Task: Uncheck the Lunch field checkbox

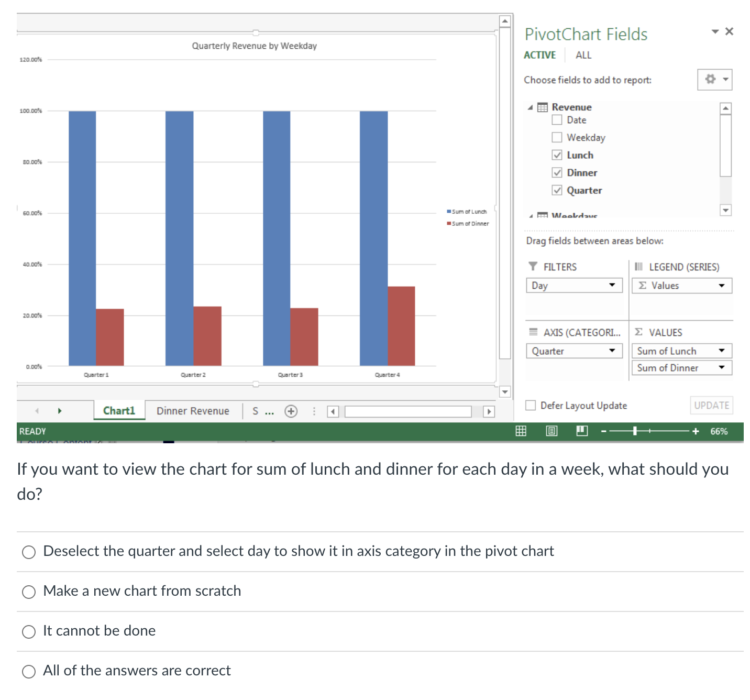Action: tap(557, 155)
